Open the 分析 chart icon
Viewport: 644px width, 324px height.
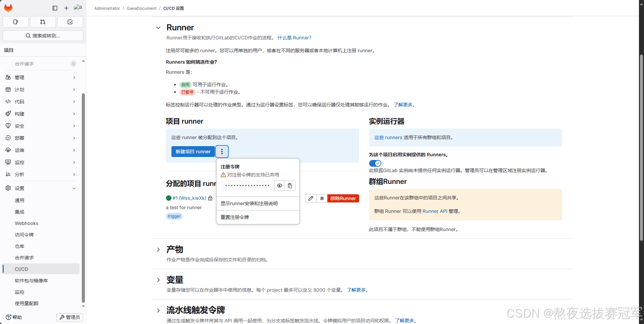[8, 174]
